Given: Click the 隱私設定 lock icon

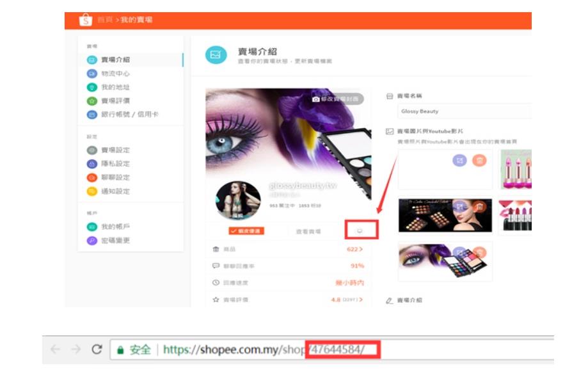Looking at the screenshot, I should (92, 164).
